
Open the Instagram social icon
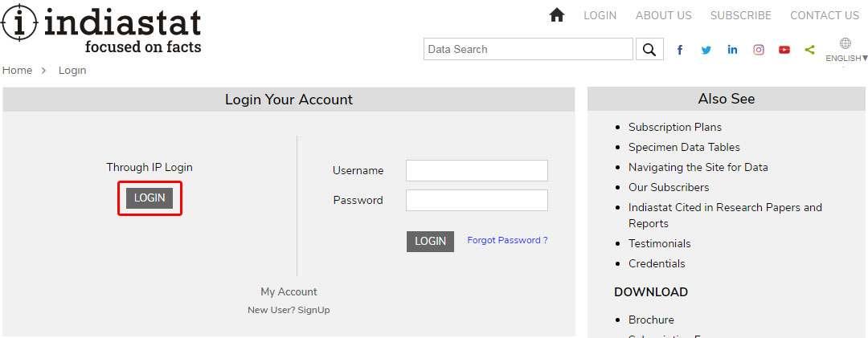[x=758, y=50]
